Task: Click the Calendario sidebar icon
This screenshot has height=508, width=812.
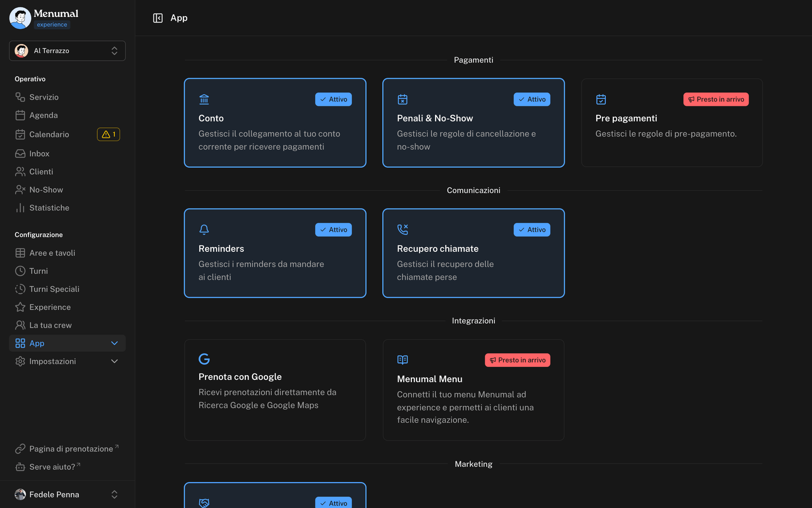Action: click(x=20, y=134)
